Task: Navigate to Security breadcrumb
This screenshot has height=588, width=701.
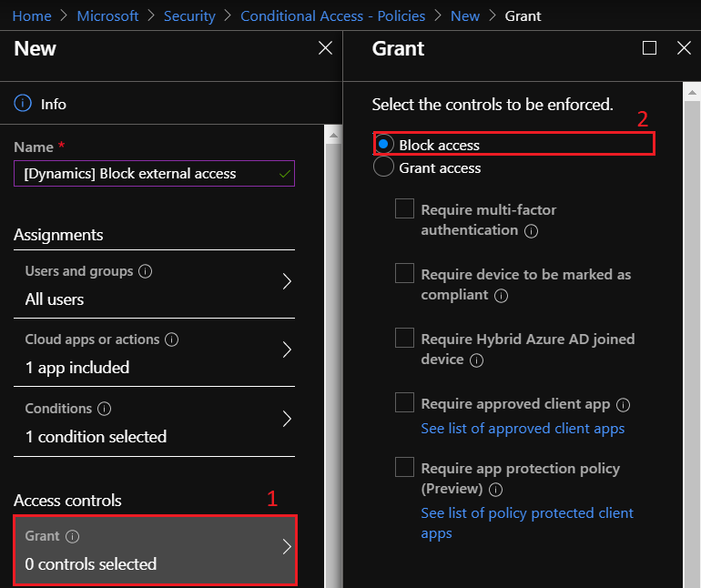Action: 189,16
